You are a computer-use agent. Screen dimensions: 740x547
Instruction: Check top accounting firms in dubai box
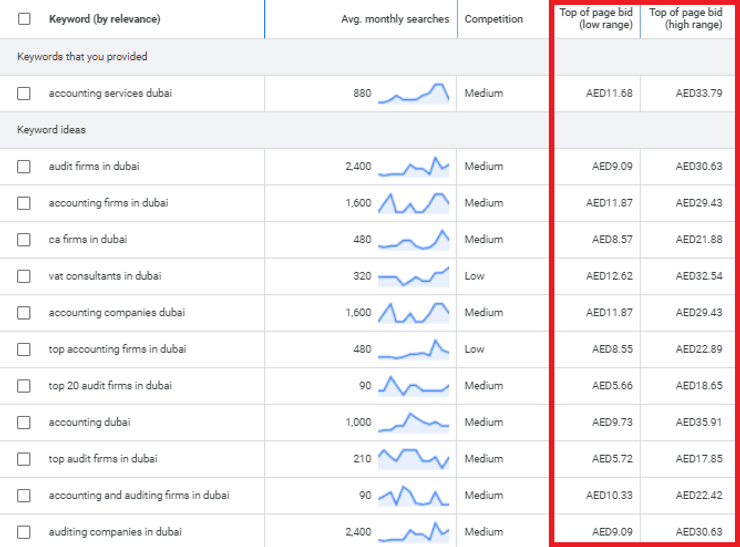pos(24,349)
